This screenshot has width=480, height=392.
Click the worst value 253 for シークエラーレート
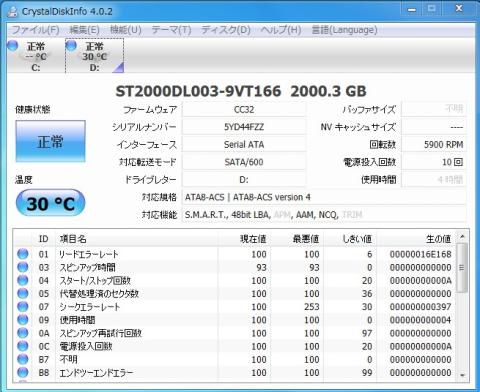(x=311, y=307)
